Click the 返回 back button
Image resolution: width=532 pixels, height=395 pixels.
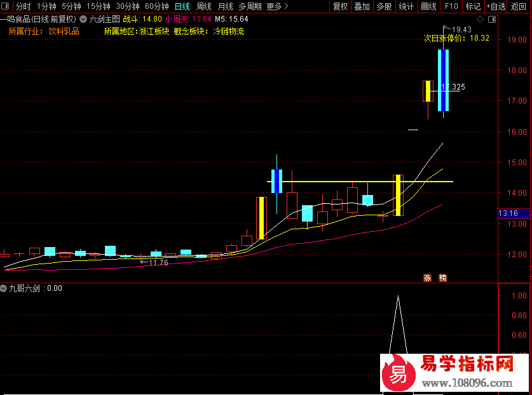click(519, 6)
